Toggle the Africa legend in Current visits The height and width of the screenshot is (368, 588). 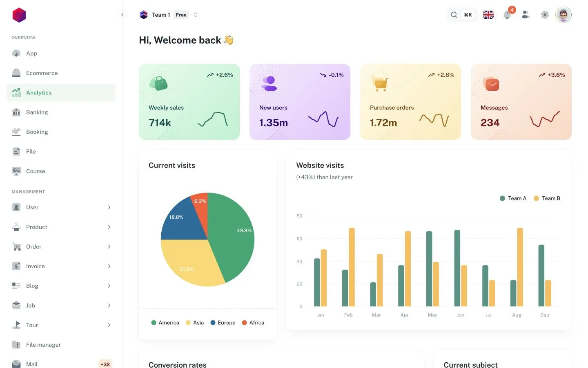(x=253, y=323)
